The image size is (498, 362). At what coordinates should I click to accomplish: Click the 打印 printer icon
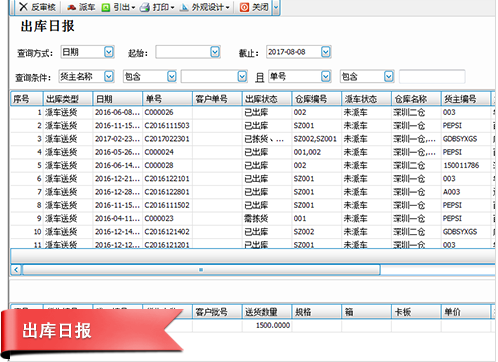[145, 7]
